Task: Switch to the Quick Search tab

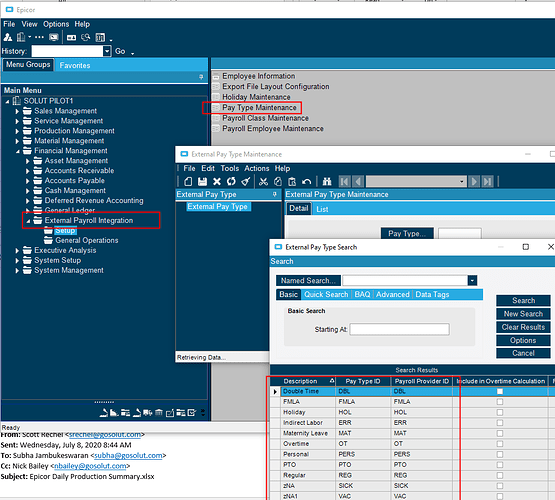Action: tap(326, 294)
